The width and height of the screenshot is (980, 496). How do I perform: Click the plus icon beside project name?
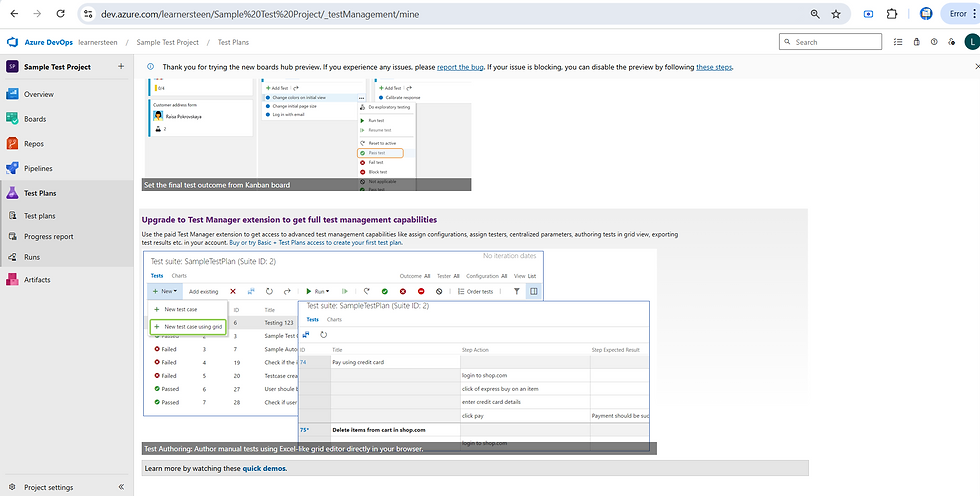[121, 66]
